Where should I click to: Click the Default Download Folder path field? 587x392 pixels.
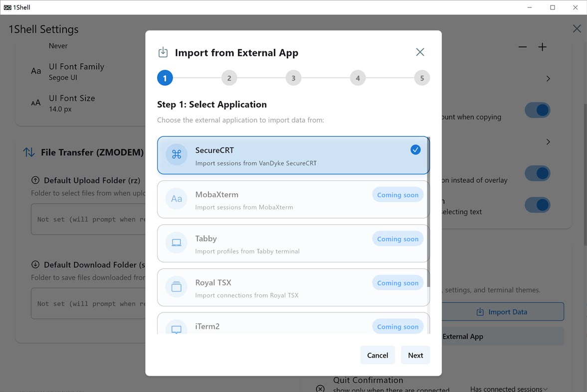click(88, 303)
